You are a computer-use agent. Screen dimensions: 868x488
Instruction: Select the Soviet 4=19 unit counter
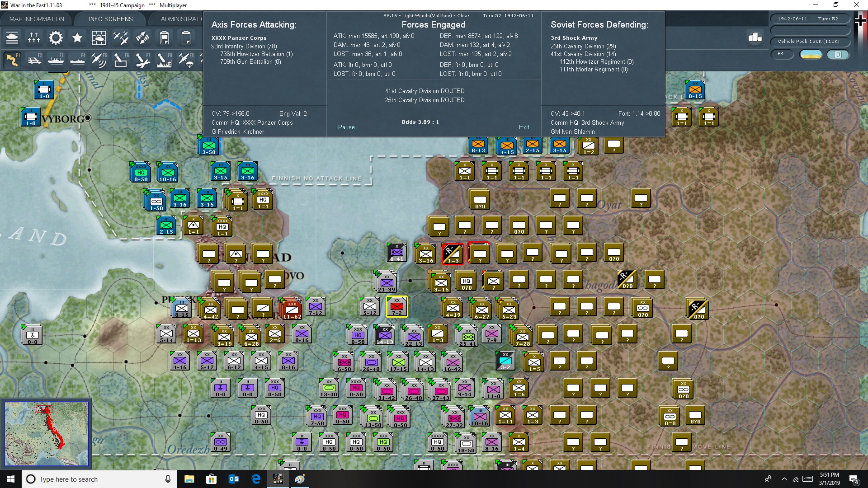pyautogui.click(x=453, y=308)
